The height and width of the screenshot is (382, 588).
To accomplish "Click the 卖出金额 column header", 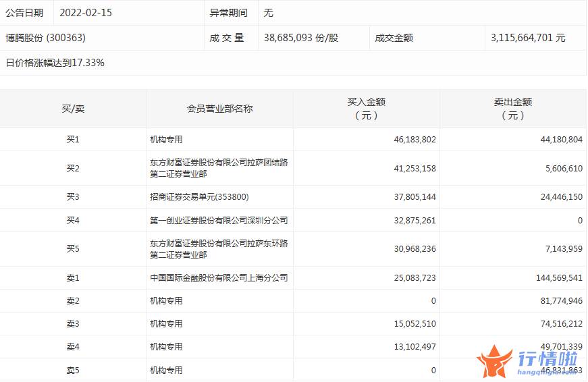I will (513, 109).
